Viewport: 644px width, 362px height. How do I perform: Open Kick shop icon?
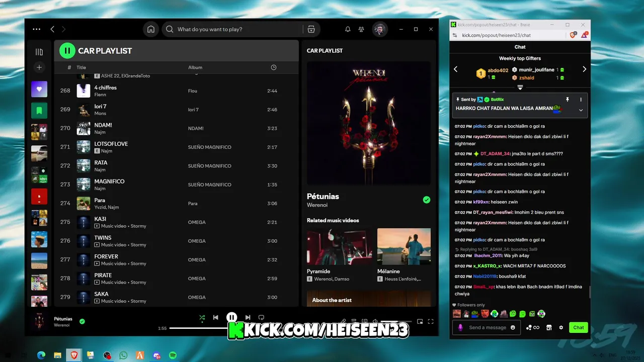pos(549,327)
